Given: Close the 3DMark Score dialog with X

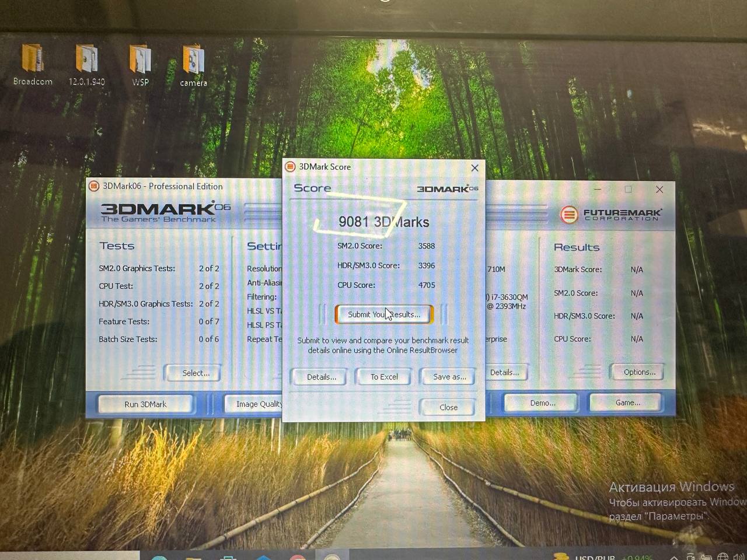Looking at the screenshot, I should click(474, 168).
